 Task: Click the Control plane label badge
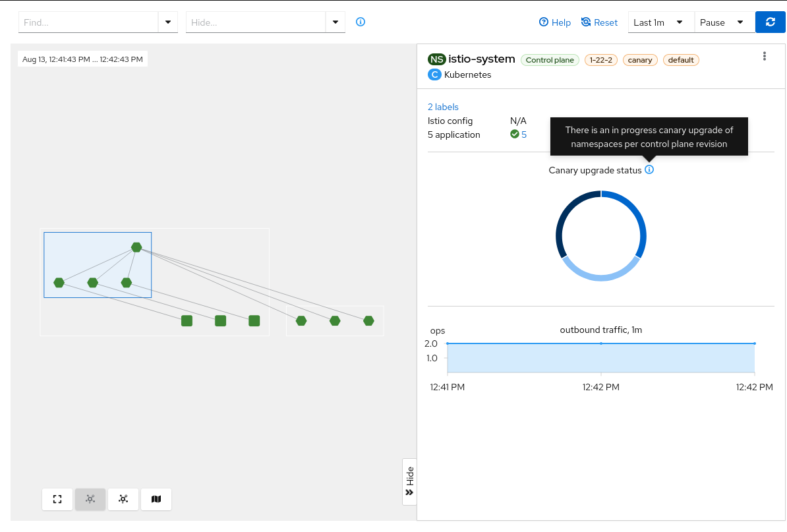[550, 60]
